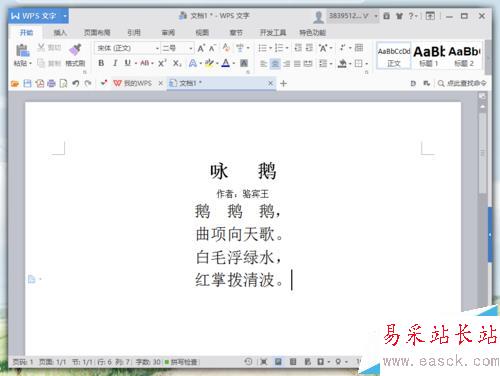Screen dimensions: 500x376
Task: Open the 引用 ribbon tab
Action: (134, 33)
